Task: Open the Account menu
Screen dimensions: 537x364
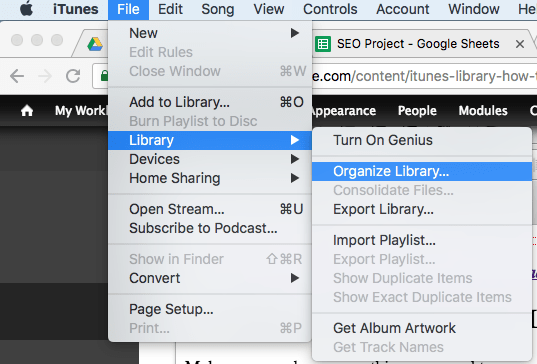Action: click(x=403, y=9)
